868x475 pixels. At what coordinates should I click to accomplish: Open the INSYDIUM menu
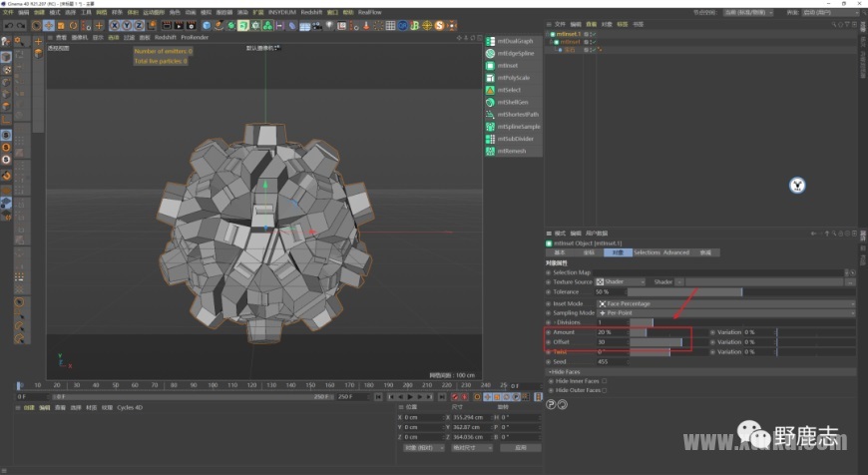[x=281, y=12]
